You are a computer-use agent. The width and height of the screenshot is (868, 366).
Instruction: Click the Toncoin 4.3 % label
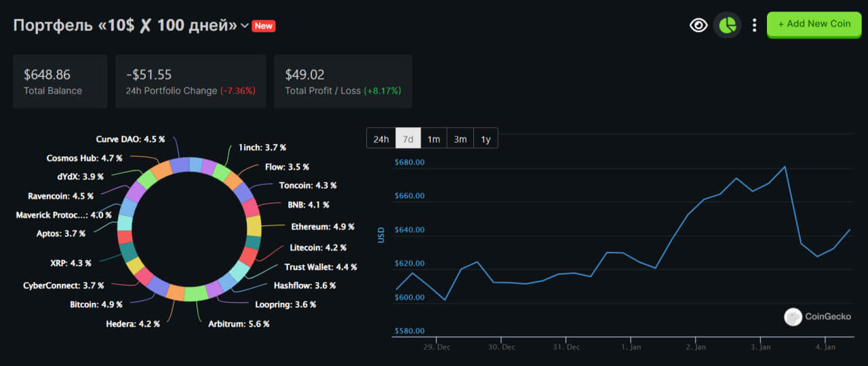click(308, 185)
